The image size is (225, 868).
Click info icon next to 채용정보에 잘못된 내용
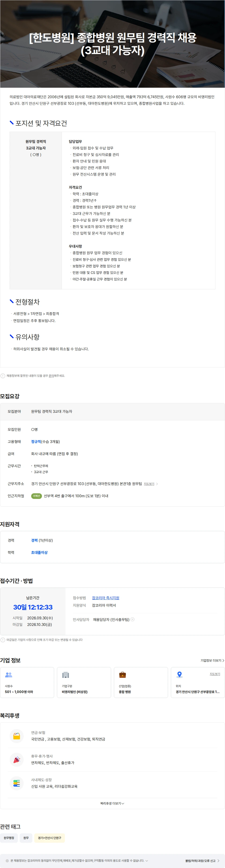(3, 376)
